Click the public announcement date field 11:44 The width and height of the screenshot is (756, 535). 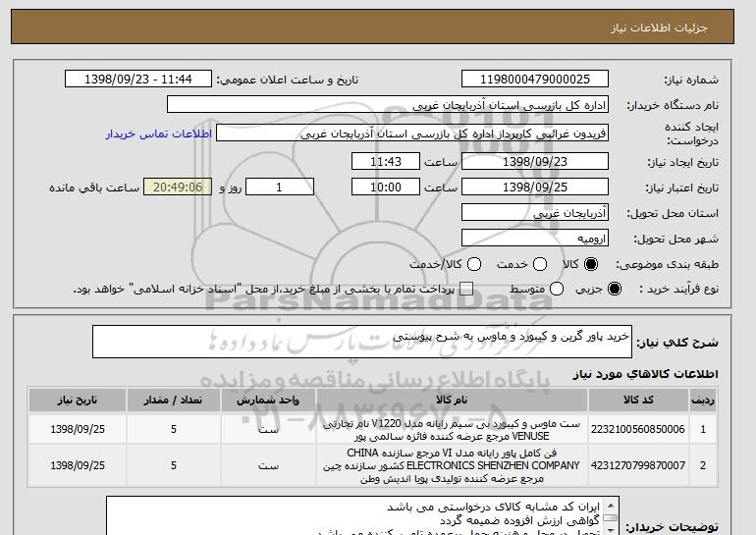click(x=138, y=80)
